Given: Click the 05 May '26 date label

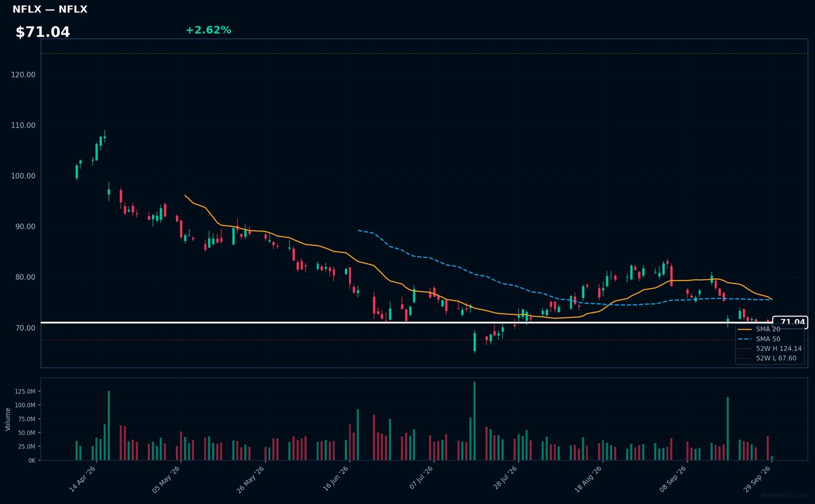Looking at the screenshot, I should (x=167, y=479).
